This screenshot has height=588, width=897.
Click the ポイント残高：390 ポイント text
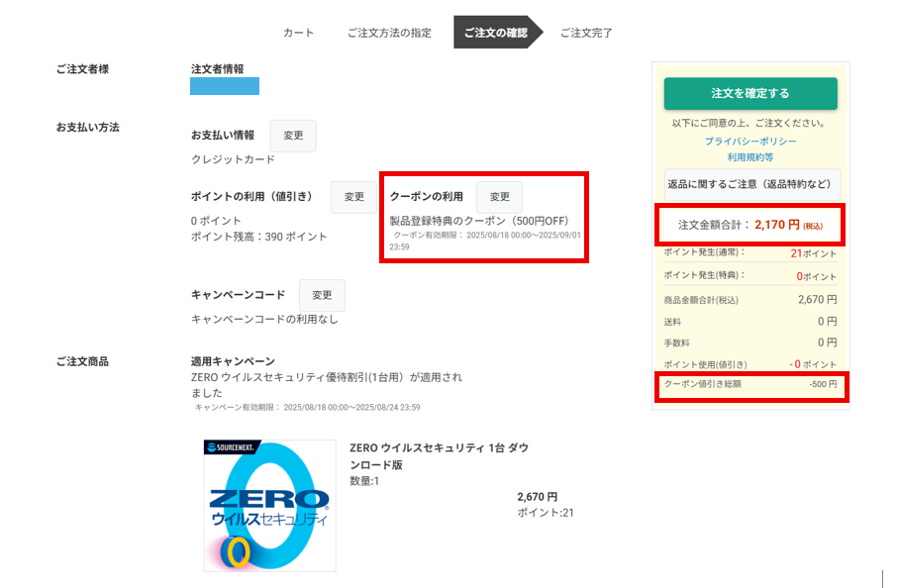259,237
